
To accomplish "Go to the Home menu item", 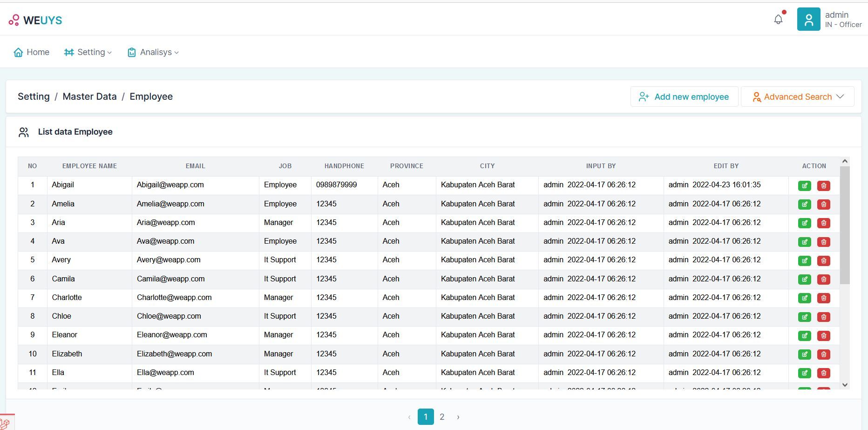I will 32,52.
